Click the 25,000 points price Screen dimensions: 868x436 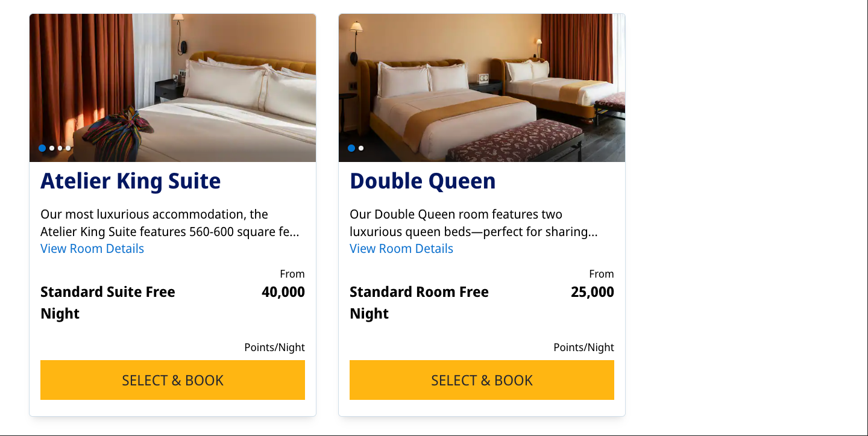593,292
